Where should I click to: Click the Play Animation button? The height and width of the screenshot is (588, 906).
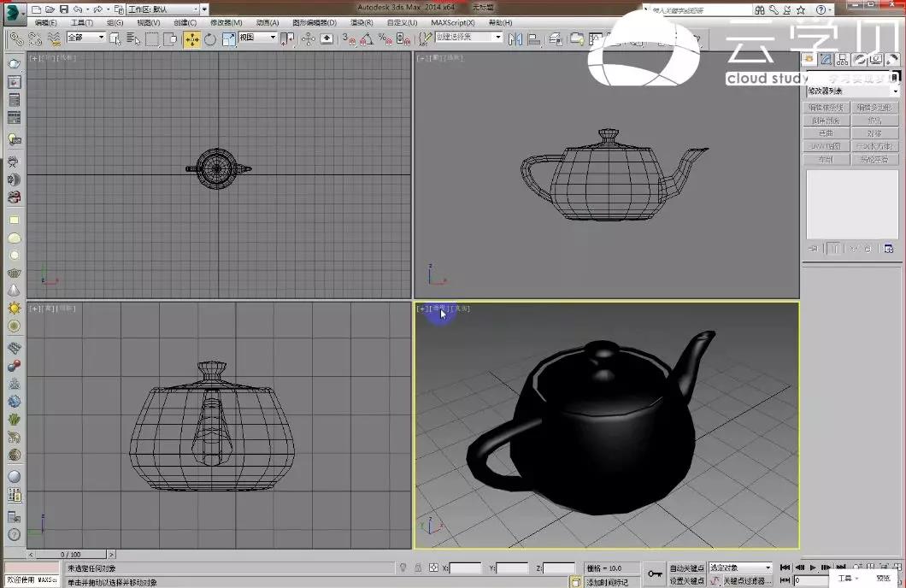[x=813, y=567]
